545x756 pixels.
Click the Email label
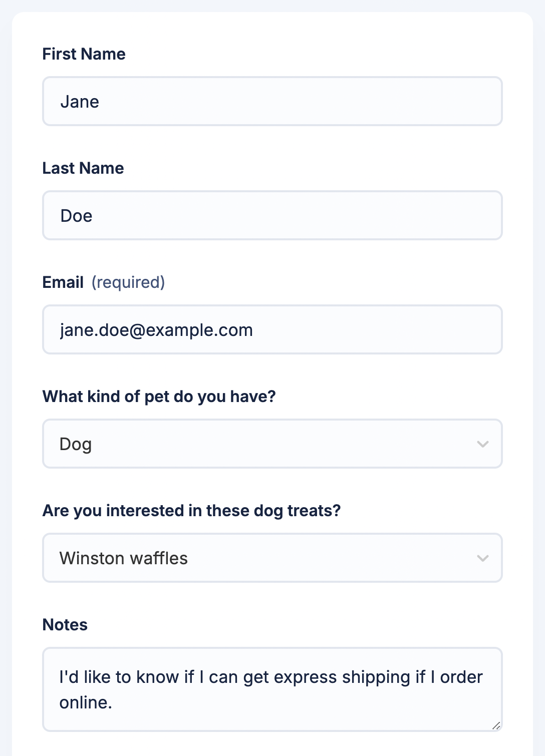[x=63, y=282]
